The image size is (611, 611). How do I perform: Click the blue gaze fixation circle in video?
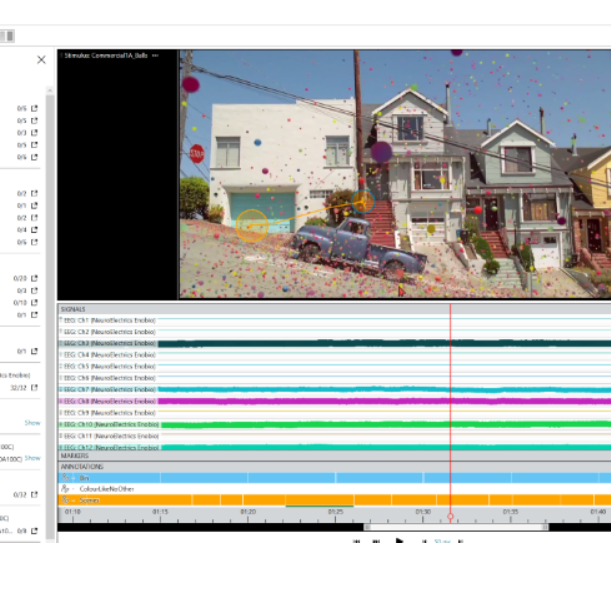click(x=363, y=201)
